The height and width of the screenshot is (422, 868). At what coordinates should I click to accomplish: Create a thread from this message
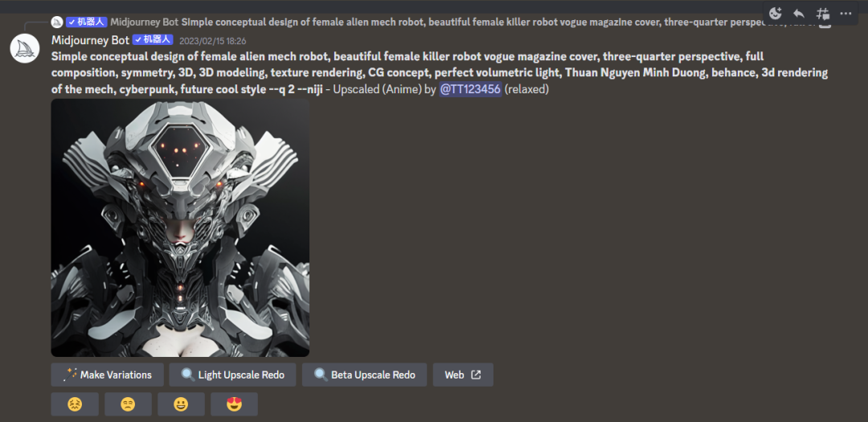(x=823, y=14)
